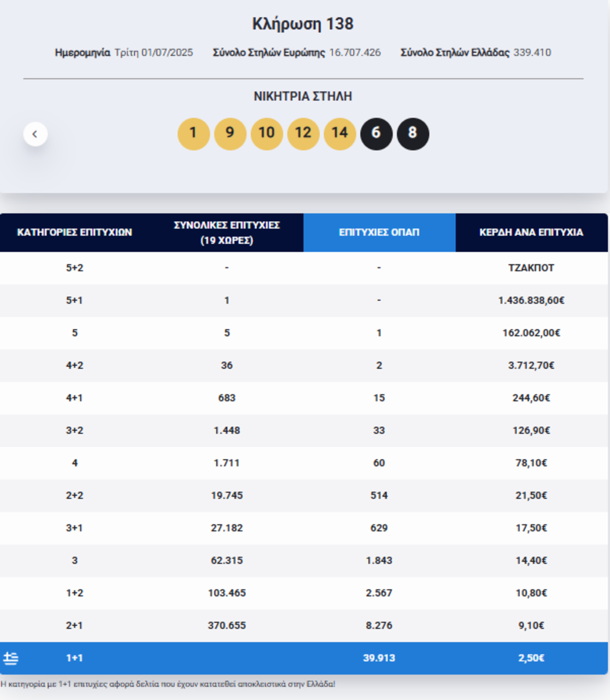This screenshot has width=610, height=700.
Task: Select winning number ball 14
Action: point(340,134)
